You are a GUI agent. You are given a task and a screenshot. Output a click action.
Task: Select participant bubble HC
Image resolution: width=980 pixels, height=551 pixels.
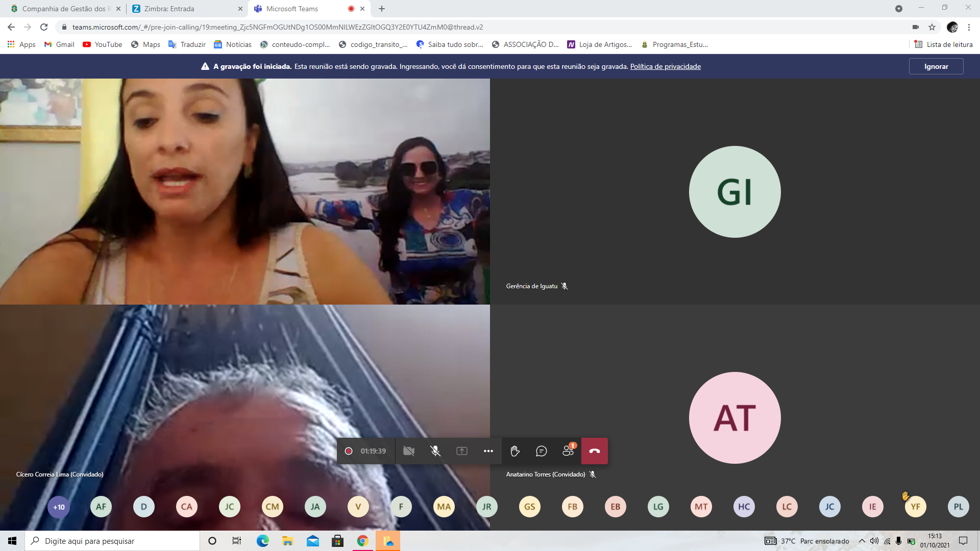[x=744, y=507]
